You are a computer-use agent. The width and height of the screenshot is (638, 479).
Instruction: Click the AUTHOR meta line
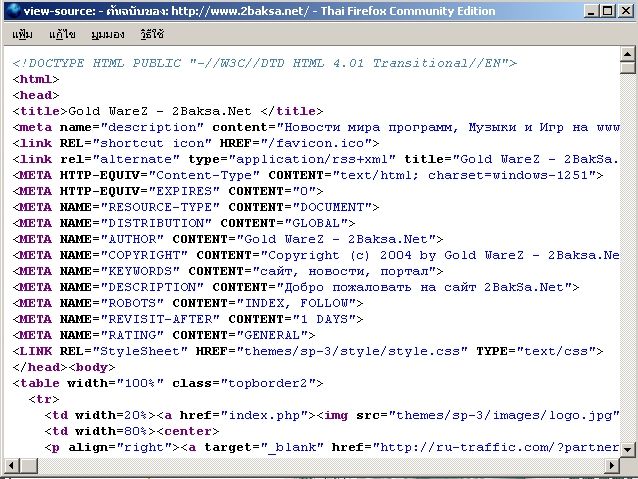point(227,239)
